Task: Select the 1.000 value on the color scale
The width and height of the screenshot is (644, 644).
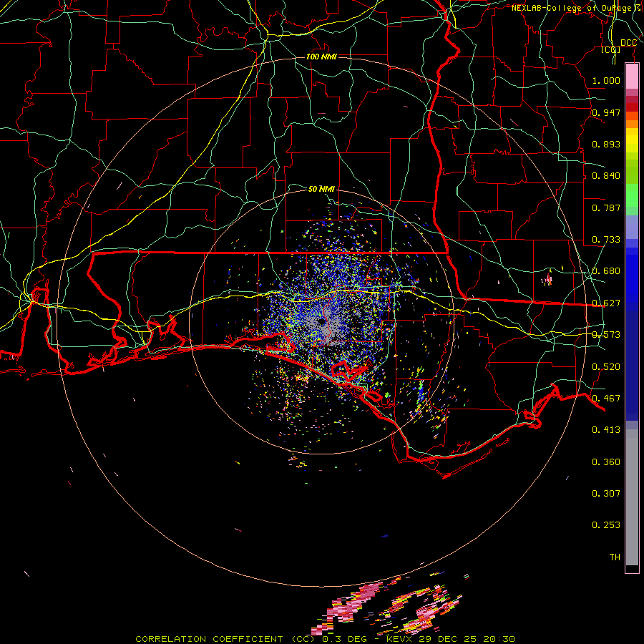Action: tap(606, 80)
